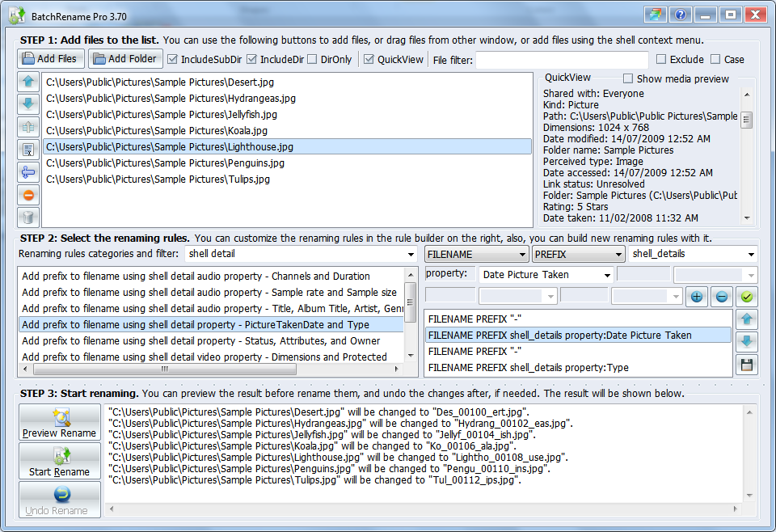
Task: Toggle the IncludeSubDir checkbox
Action: coord(172,59)
